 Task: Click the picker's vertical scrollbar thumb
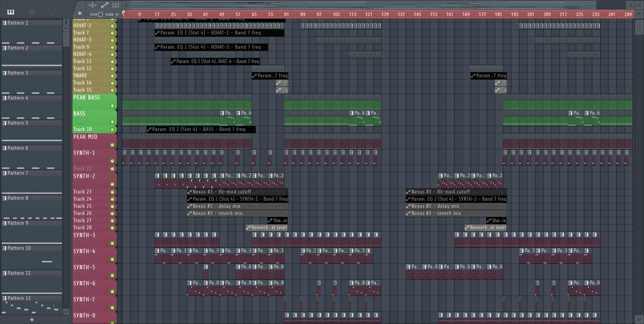click(x=66, y=39)
